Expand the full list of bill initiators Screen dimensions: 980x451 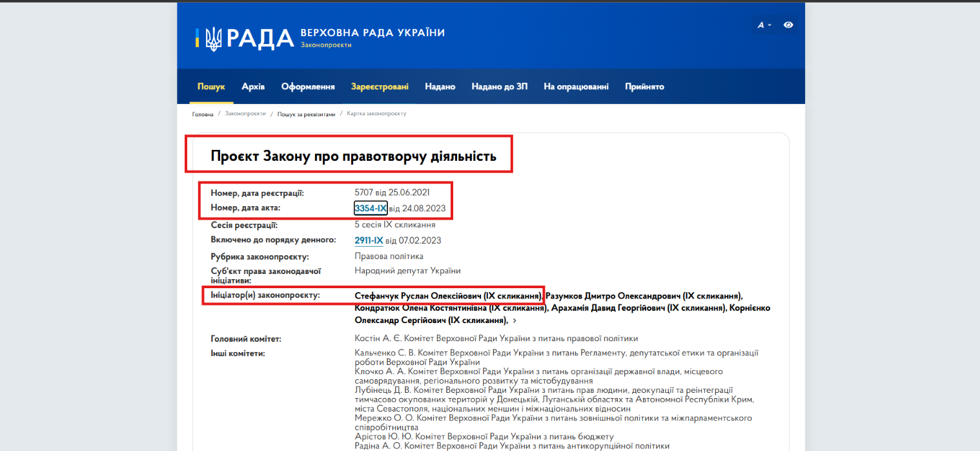coord(515,320)
